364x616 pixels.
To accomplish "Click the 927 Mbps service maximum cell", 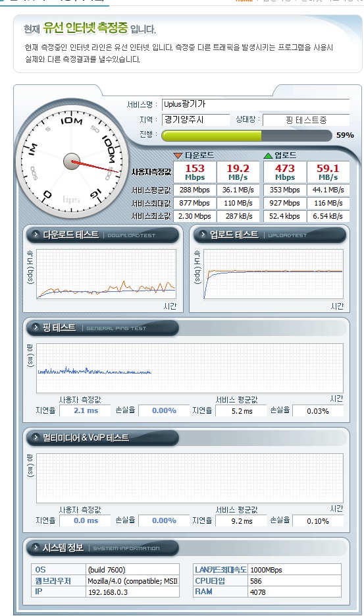I will (284, 203).
